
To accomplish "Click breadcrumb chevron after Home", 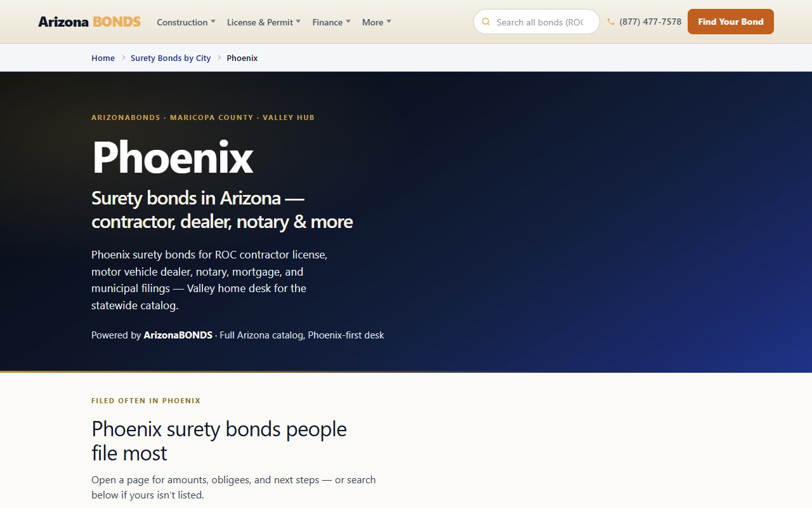I will pos(123,58).
